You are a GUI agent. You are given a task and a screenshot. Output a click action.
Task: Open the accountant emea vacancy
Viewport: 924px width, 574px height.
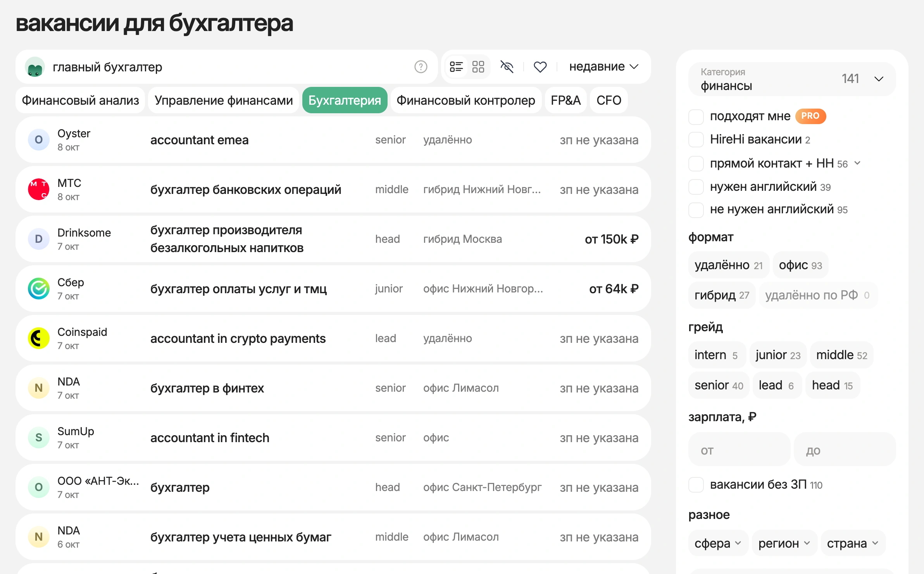click(x=333, y=140)
